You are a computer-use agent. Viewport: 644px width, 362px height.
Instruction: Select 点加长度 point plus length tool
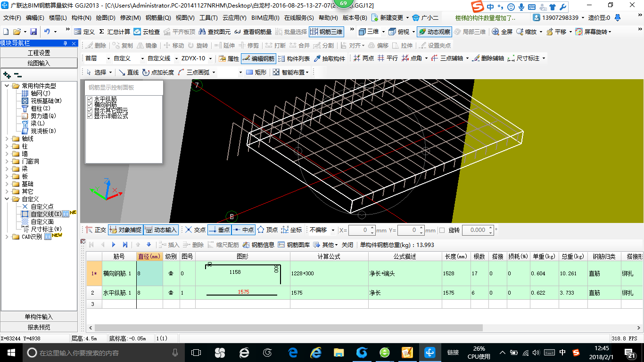[x=158, y=72]
